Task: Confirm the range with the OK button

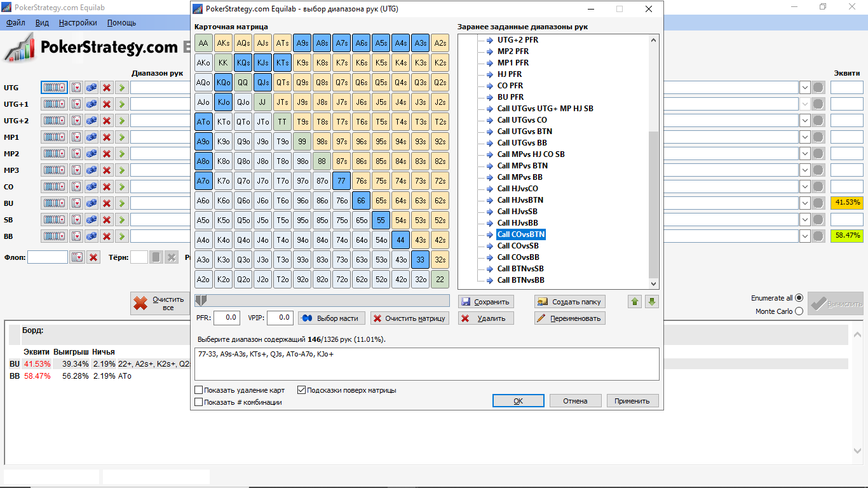Action: point(519,401)
